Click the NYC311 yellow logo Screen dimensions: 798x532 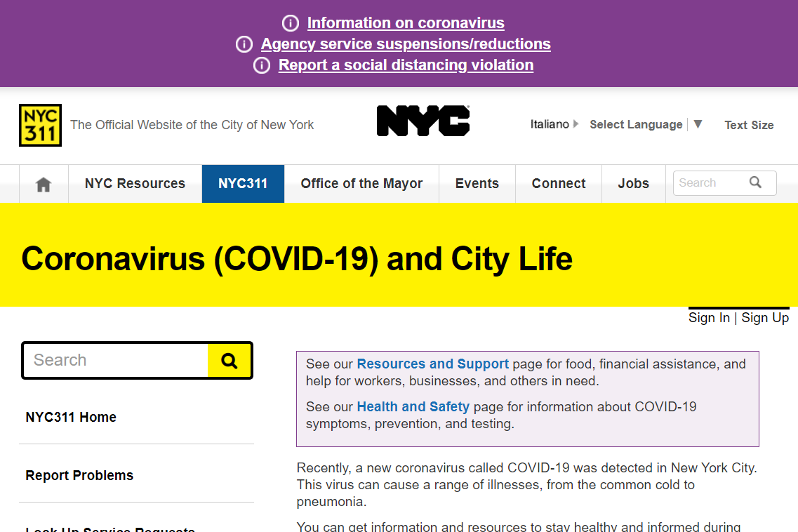point(40,125)
